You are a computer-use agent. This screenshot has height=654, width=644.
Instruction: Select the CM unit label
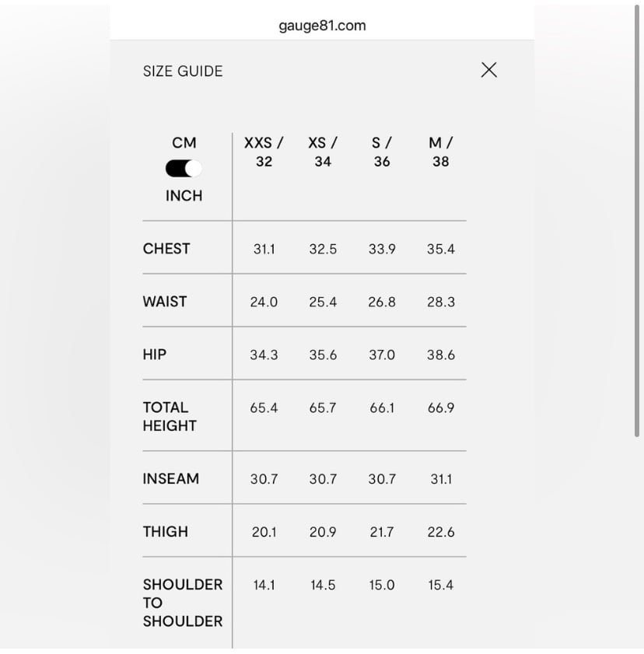pyautogui.click(x=184, y=143)
